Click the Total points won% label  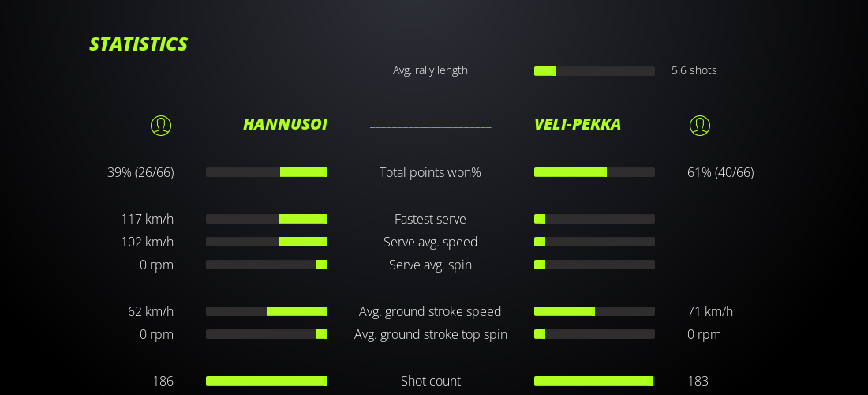pos(430,172)
